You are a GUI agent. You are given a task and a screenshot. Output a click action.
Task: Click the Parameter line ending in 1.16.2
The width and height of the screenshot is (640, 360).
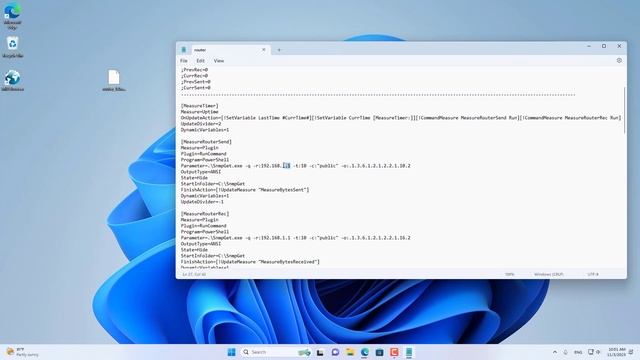point(296,238)
